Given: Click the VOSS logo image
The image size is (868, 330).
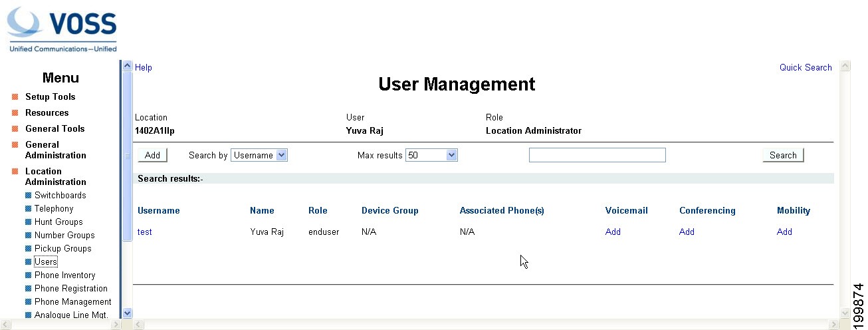Looking at the screenshot, I should (x=61, y=29).
